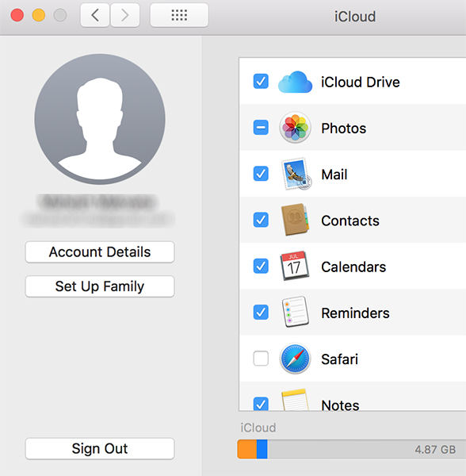Uncheck the Calendars checkbox
Viewport: 466px width, 476px height.
click(x=261, y=266)
